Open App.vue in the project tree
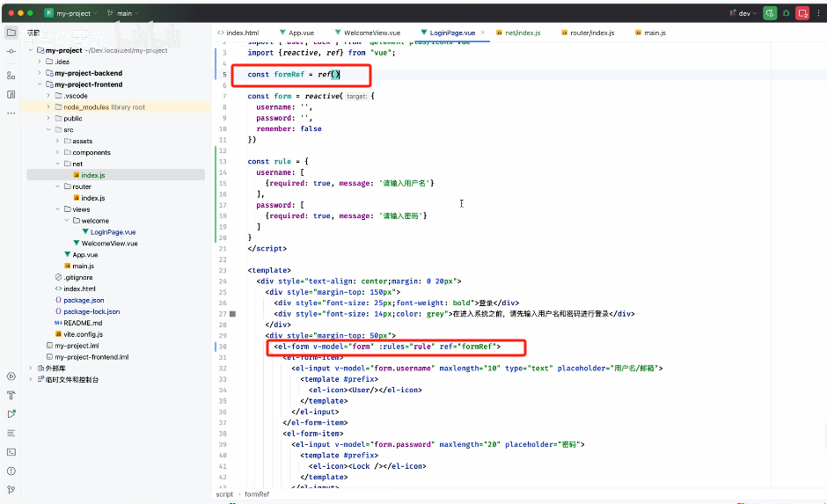The width and height of the screenshot is (827, 504). pyautogui.click(x=81, y=254)
